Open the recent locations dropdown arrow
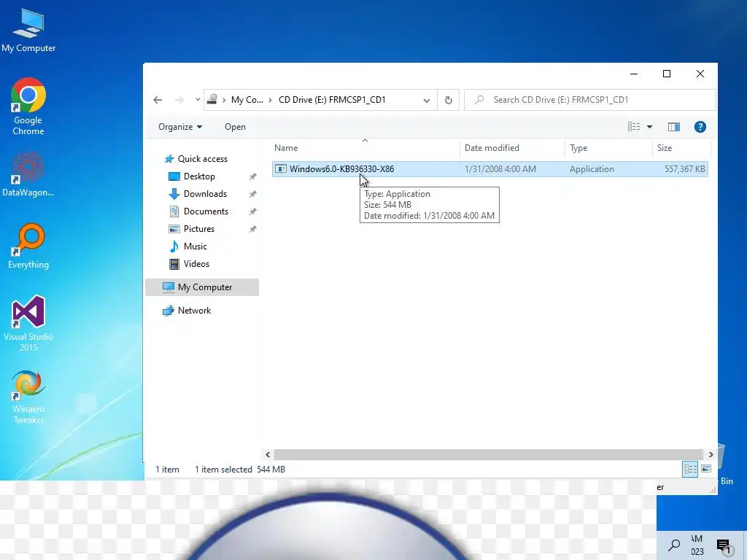The width and height of the screenshot is (747, 560). 198,99
